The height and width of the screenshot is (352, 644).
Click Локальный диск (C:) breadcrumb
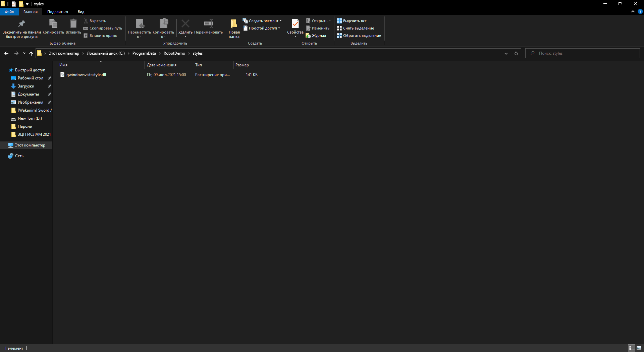(106, 53)
